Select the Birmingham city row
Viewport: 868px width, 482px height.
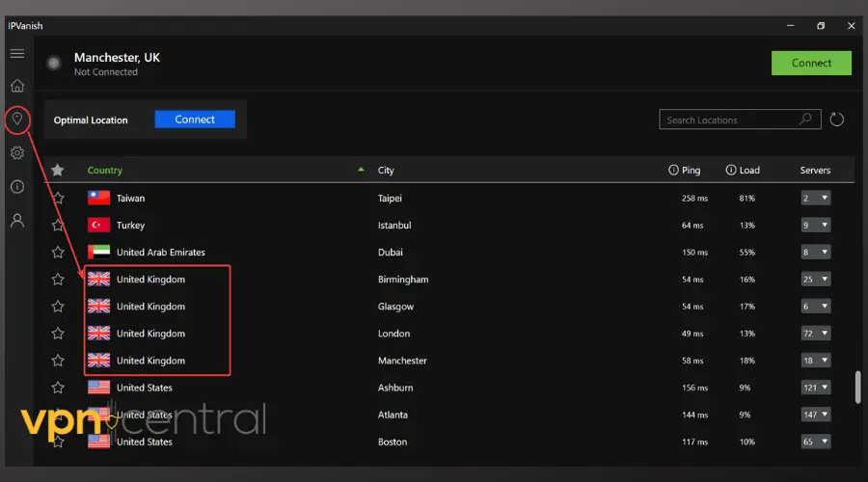coord(448,279)
